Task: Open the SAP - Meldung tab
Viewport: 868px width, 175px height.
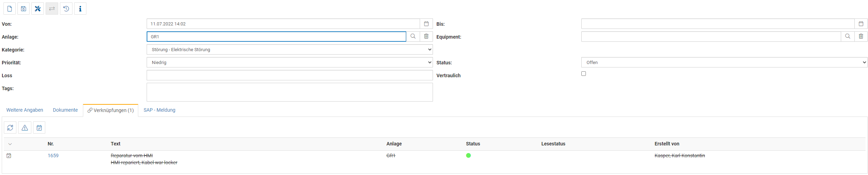Action: 159,110
